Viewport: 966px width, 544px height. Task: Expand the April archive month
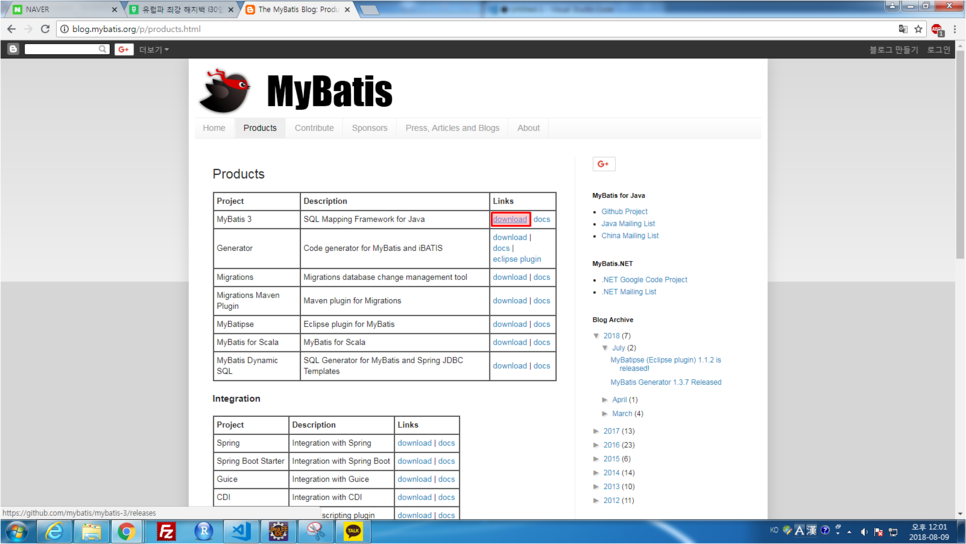tap(605, 400)
